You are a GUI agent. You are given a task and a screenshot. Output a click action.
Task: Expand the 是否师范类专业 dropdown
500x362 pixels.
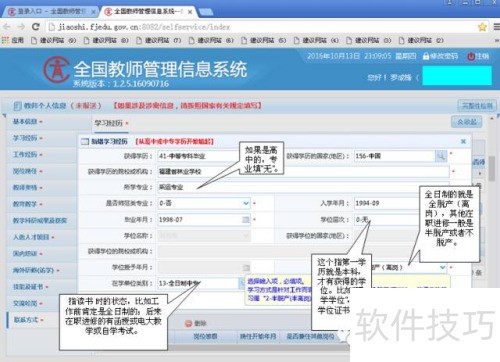point(246,203)
